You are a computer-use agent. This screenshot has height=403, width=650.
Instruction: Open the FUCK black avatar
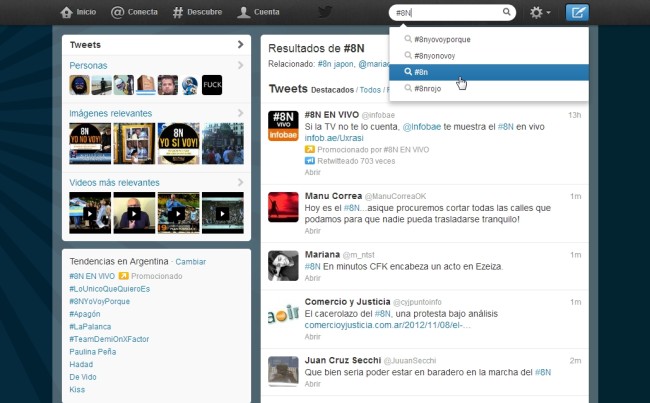point(212,85)
